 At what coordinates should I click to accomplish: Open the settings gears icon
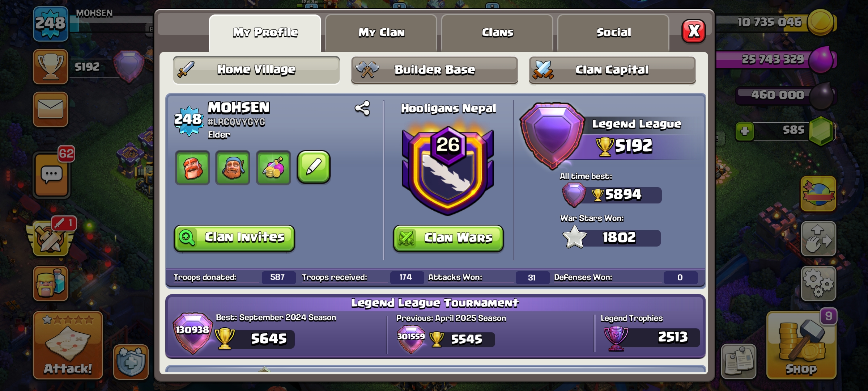[x=818, y=283]
